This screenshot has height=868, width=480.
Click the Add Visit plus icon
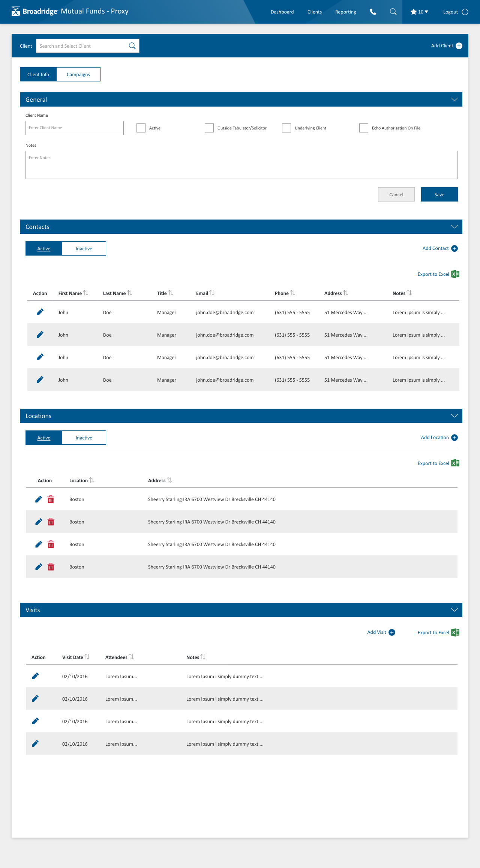[x=392, y=632]
